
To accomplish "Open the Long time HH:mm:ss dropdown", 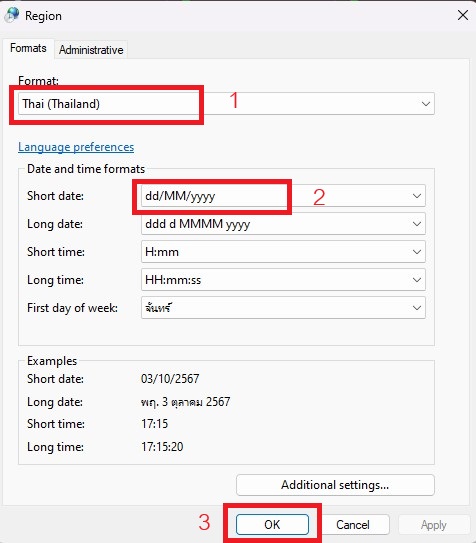I will click(283, 279).
